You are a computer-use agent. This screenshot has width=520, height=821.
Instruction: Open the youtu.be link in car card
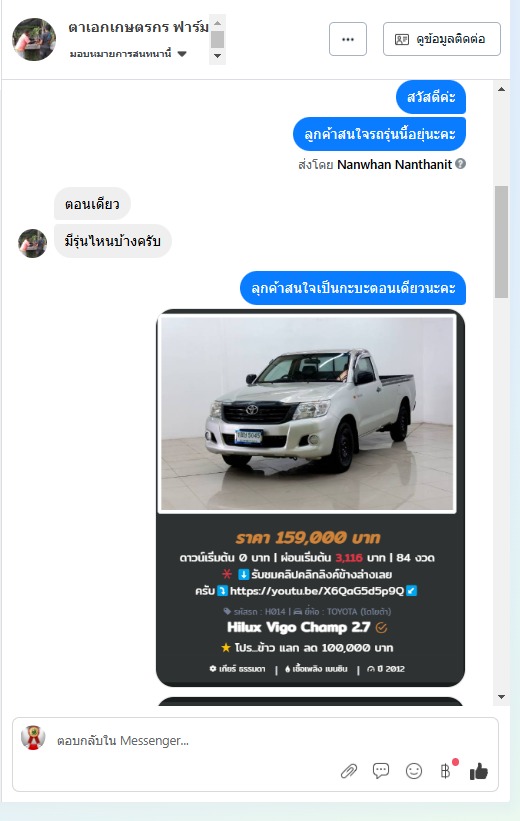(x=317, y=591)
